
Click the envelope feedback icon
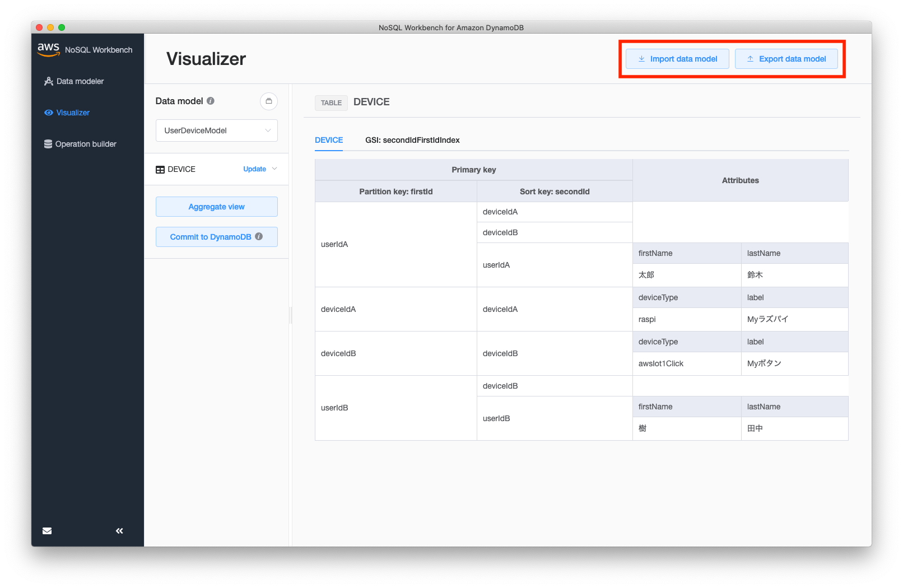[47, 530]
